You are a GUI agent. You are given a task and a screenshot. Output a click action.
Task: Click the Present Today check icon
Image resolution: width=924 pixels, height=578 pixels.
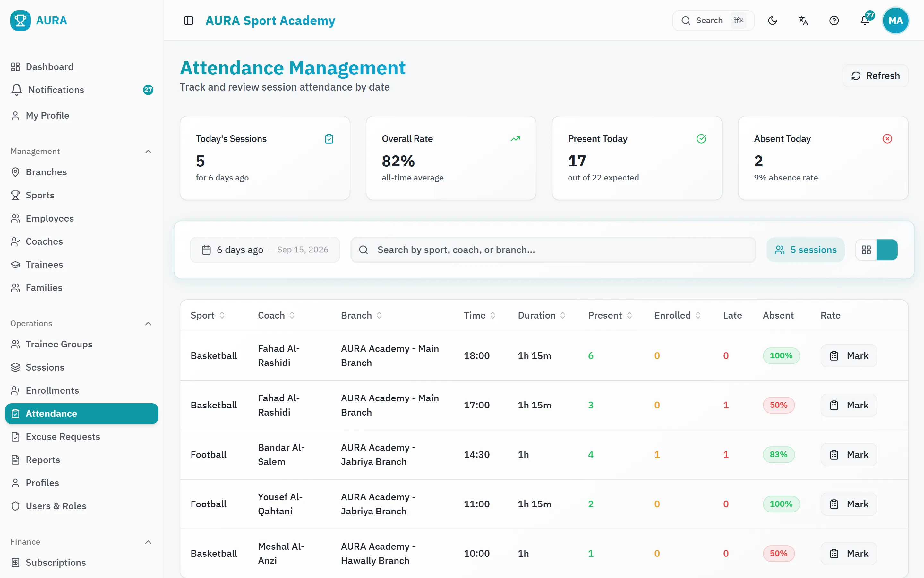[701, 139]
